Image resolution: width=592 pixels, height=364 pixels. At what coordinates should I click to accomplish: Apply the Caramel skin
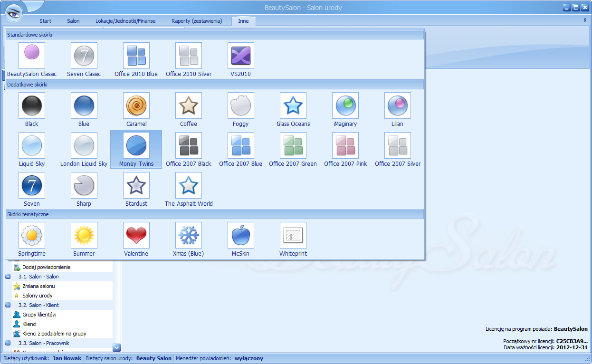(x=136, y=110)
